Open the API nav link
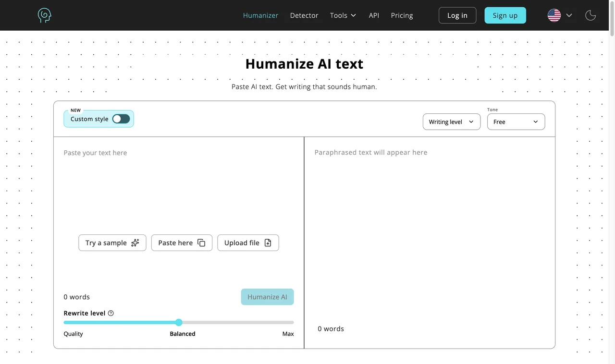 tap(374, 15)
